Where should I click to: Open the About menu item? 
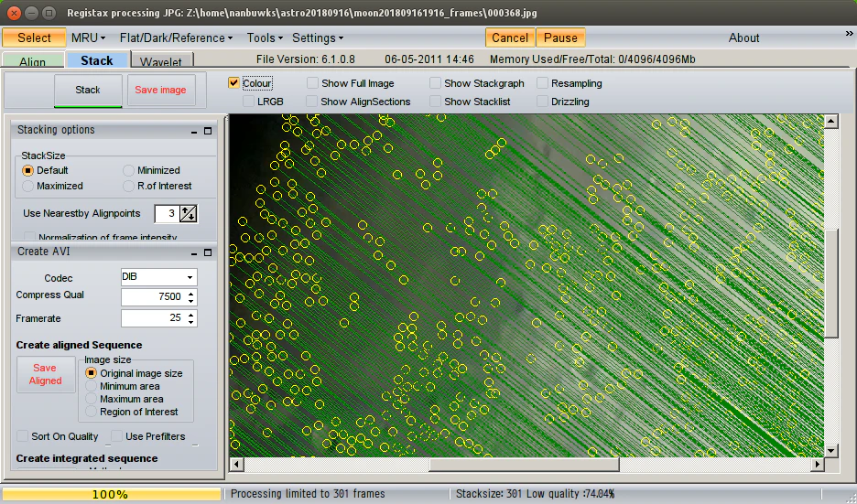[x=743, y=38]
